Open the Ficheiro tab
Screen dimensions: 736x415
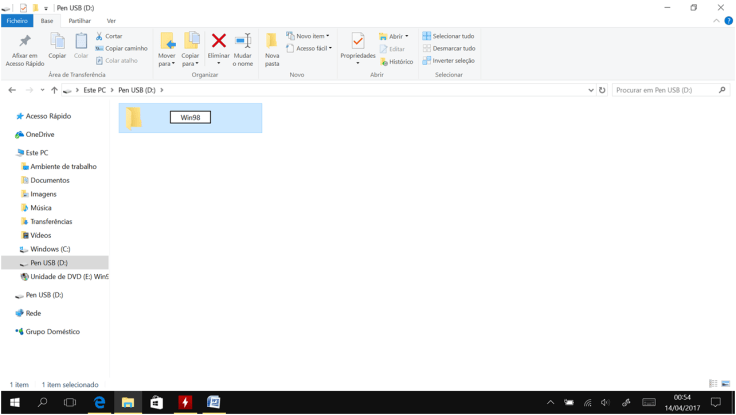(x=17, y=21)
